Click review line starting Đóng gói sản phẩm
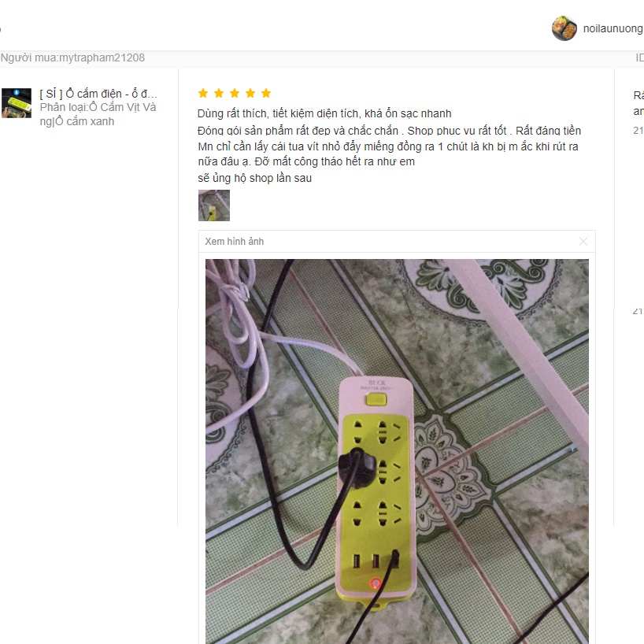Screen dimensions: 644x644 pos(390,131)
